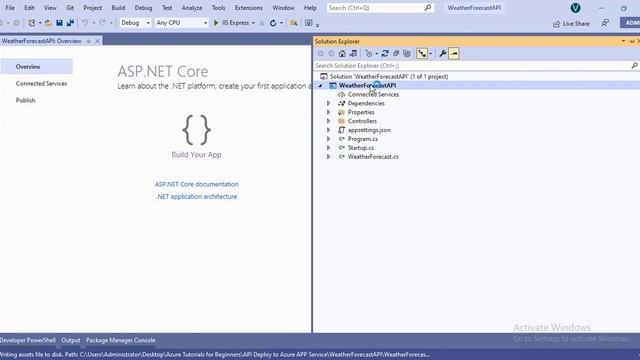Open the Developer PowerShell tab
The image size is (640, 360).
point(27,340)
